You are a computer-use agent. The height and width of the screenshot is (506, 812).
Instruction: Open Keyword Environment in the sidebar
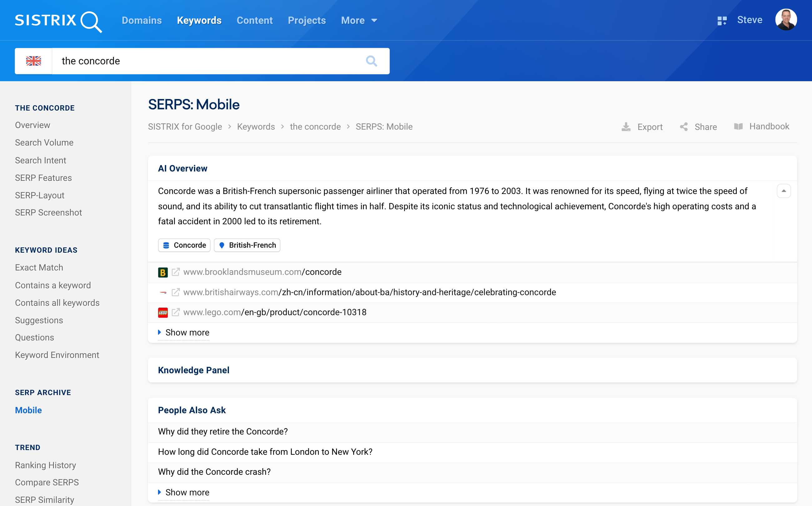pos(57,355)
